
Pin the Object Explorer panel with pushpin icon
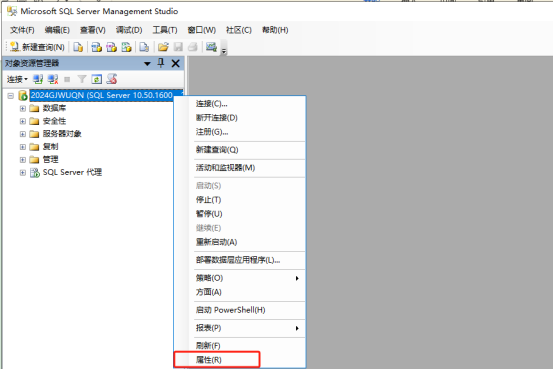tap(161, 63)
